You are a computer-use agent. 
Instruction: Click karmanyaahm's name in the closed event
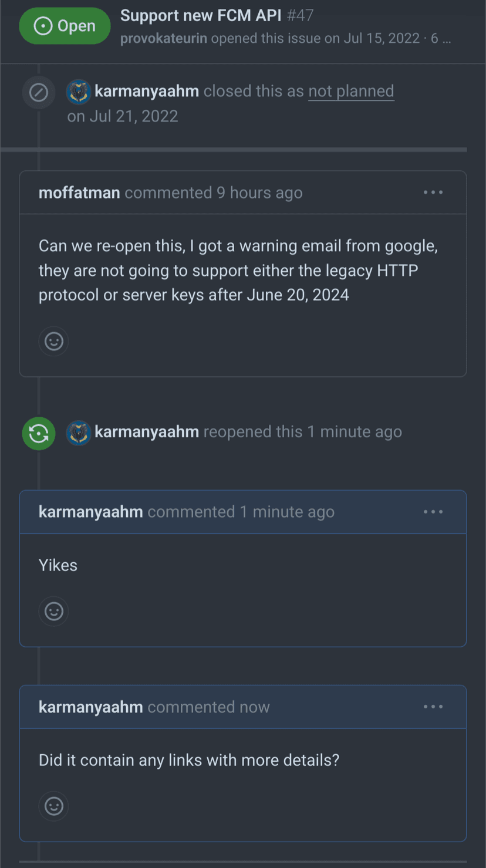pyautogui.click(x=146, y=90)
